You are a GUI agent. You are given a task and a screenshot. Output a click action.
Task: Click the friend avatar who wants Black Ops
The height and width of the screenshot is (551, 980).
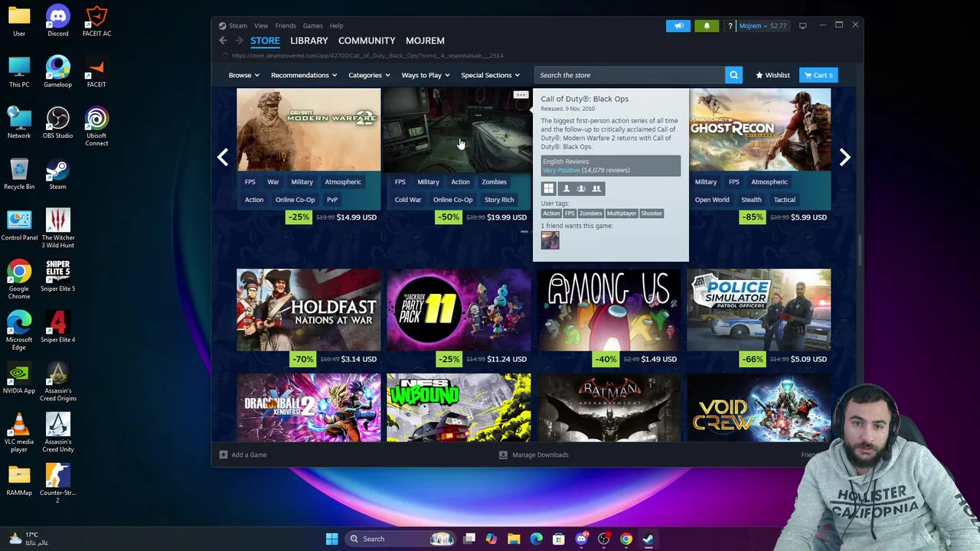point(550,240)
